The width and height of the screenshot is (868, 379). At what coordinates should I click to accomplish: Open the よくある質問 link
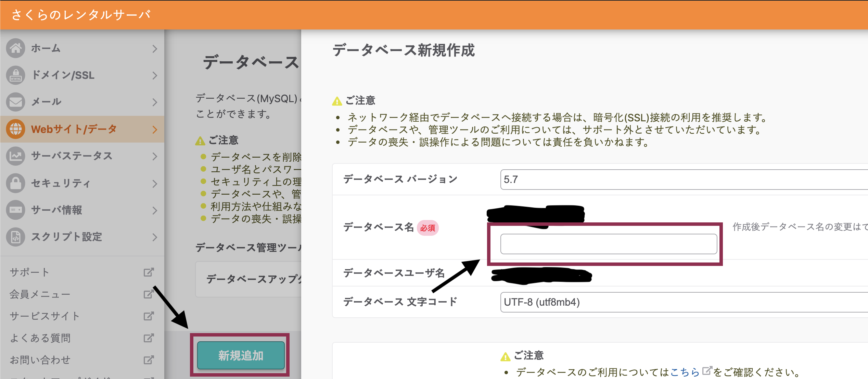40,338
